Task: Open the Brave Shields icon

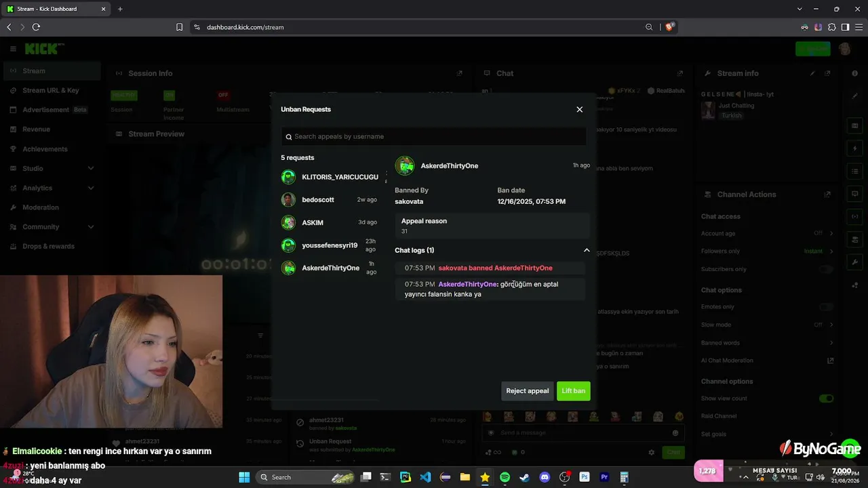Action: point(670,27)
